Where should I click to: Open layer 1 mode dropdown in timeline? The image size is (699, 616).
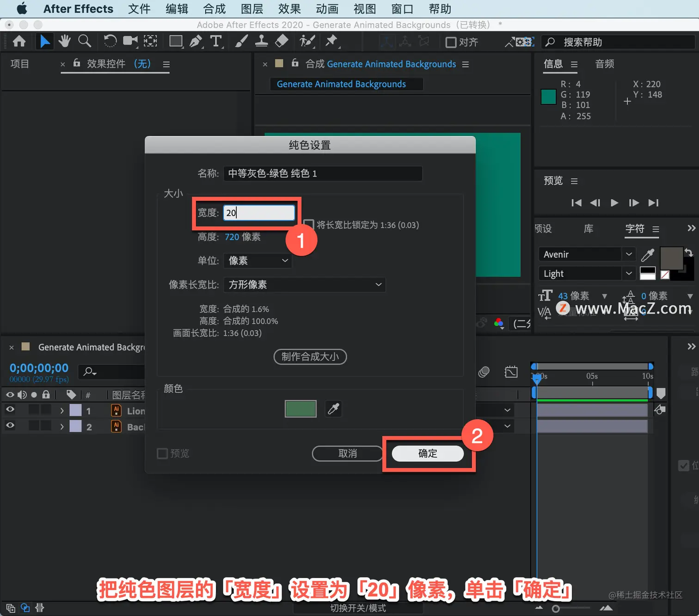click(x=507, y=410)
